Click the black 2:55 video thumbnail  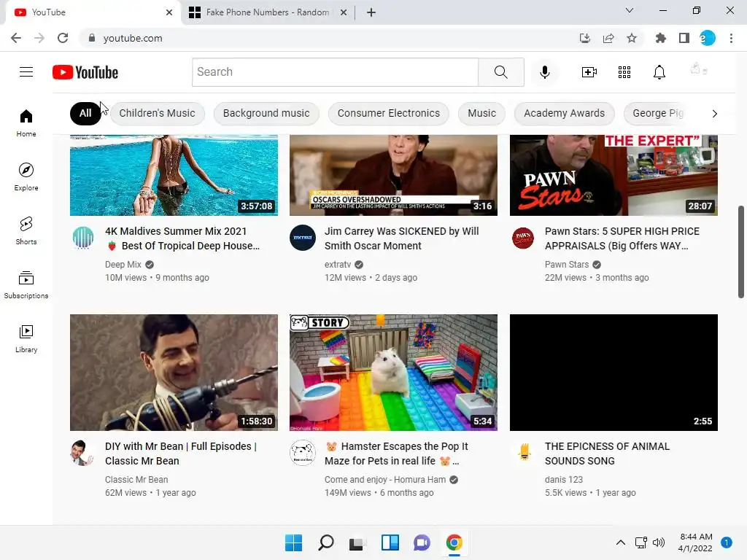pyautogui.click(x=614, y=373)
